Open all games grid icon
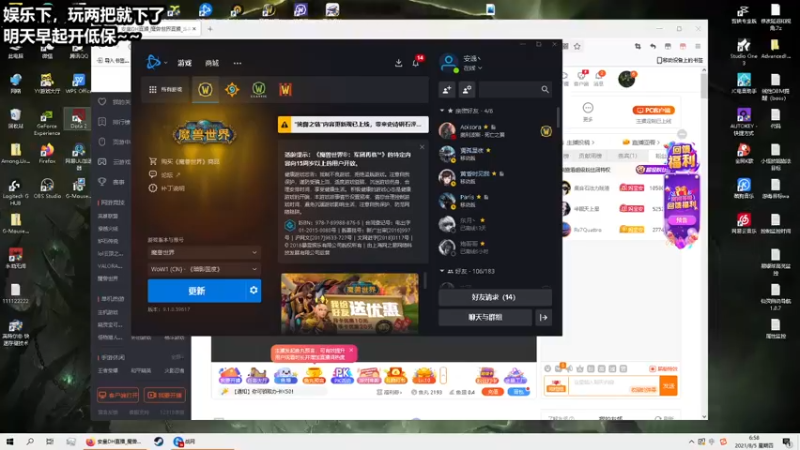This screenshot has width=800, height=450. pos(153,89)
